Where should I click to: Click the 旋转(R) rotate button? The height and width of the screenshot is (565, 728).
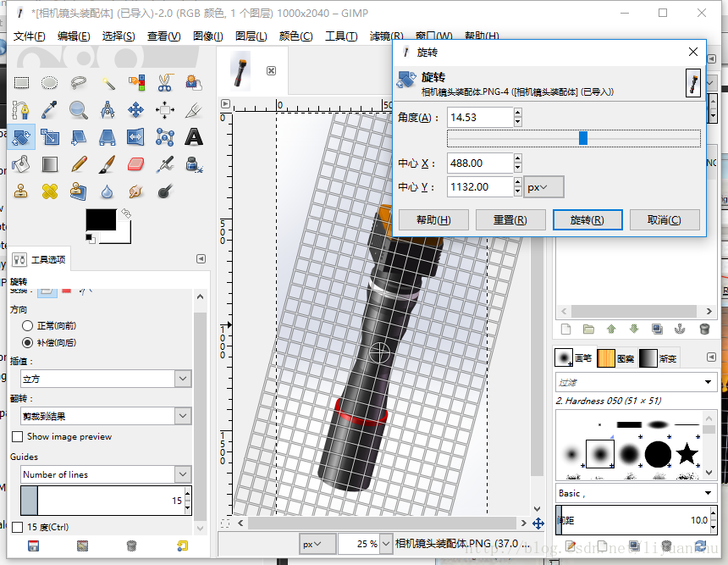pos(587,219)
